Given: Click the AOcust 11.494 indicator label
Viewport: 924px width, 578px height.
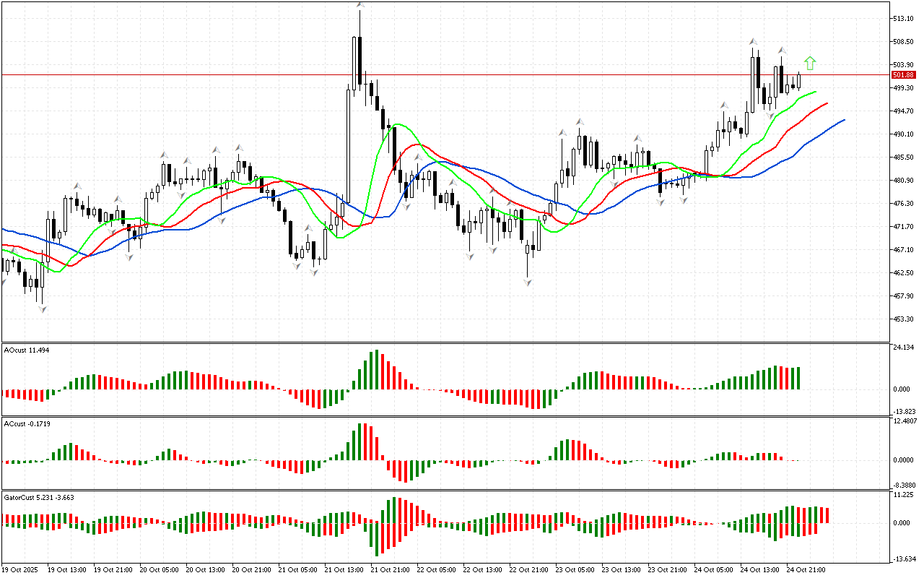Looking at the screenshot, I should point(27,350).
